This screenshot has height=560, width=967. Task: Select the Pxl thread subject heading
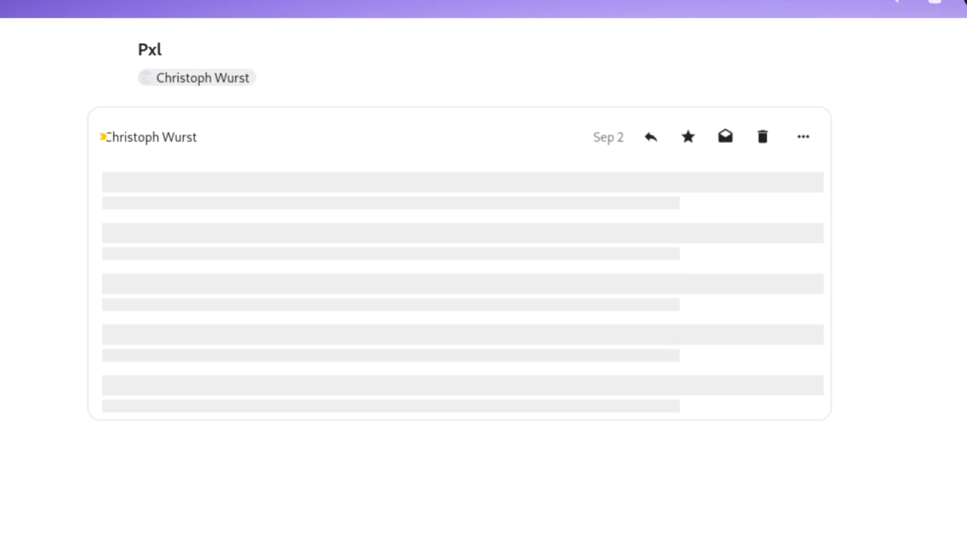coord(149,49)
